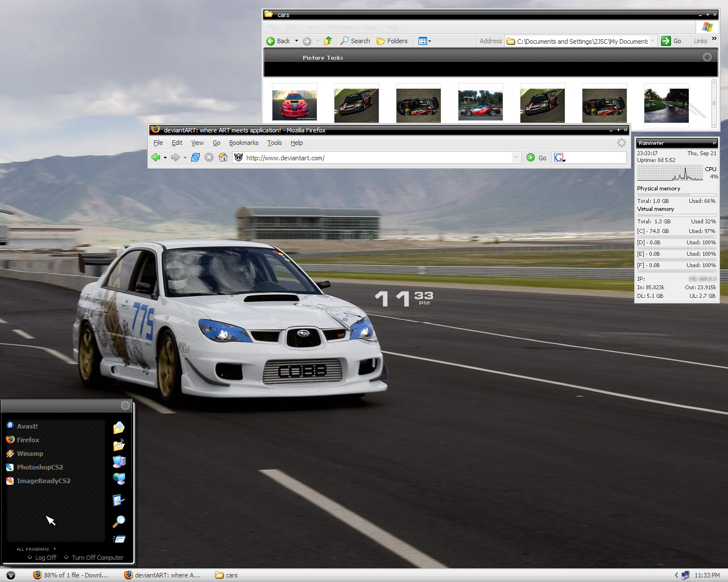
Task: Open the Tools menu in Firefox
Action: point(274,143)
